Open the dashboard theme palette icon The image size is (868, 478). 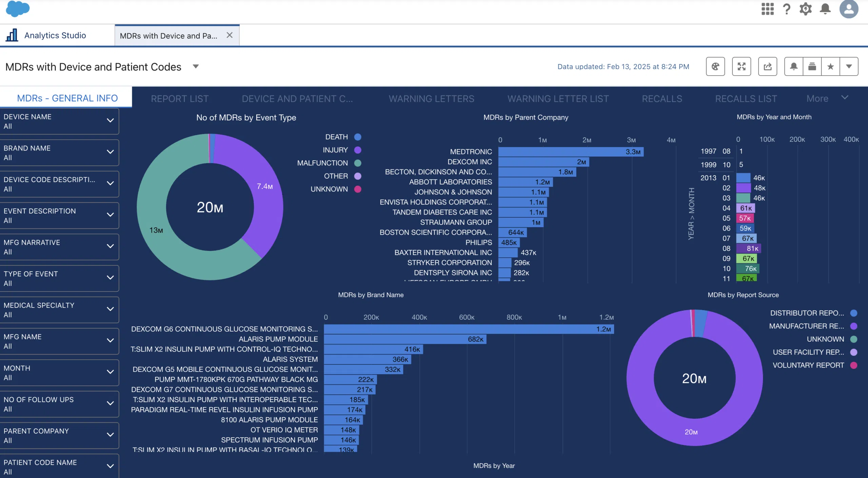click(x=715, y=66)
